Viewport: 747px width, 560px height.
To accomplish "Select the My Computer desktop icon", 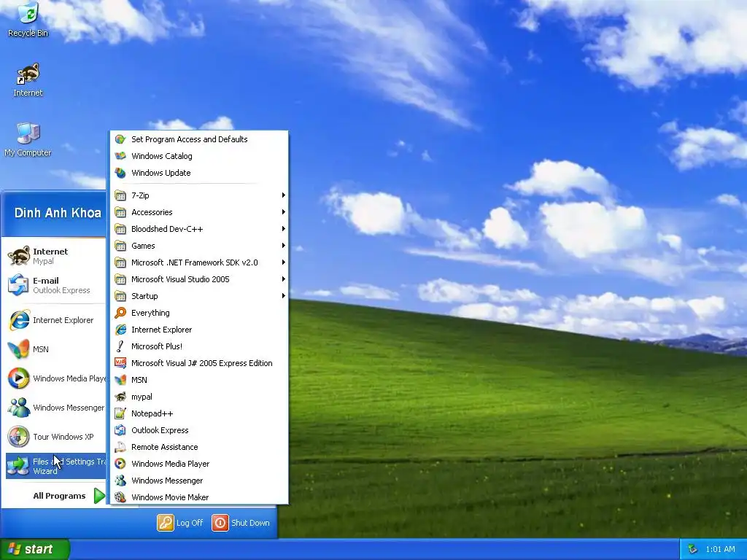I will tap(28, 139).
